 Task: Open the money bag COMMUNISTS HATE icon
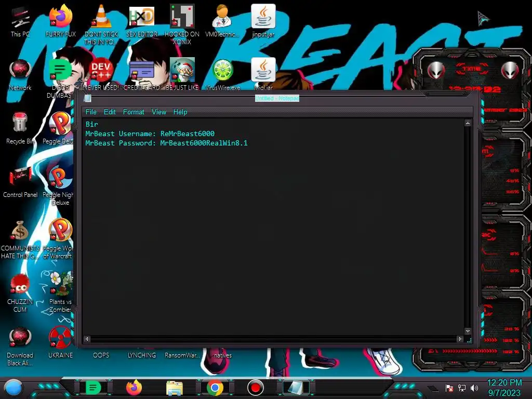tap(20, 240)
